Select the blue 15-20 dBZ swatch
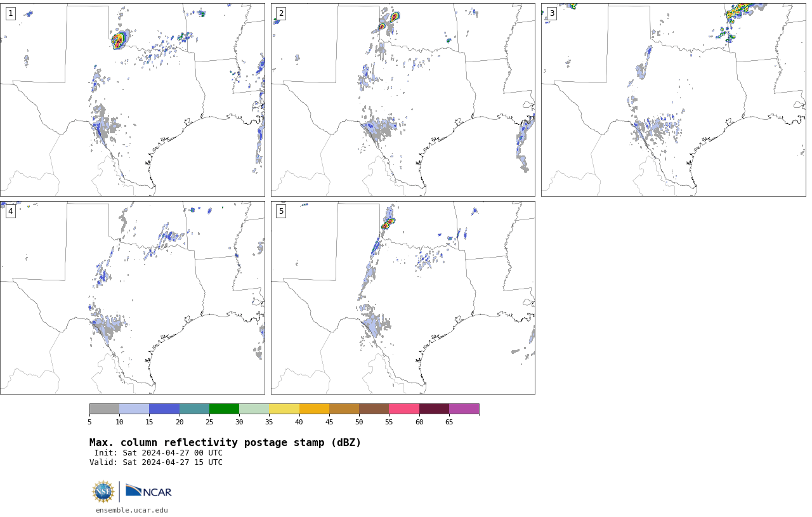The width and height of the screenshot is (812, 517). (164, 409)
